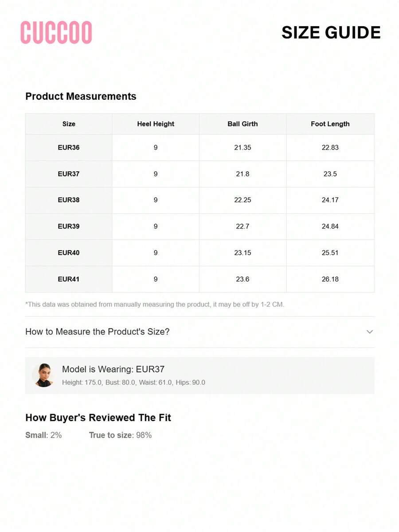Click the CUCCOO brand logo

(56, 32)
